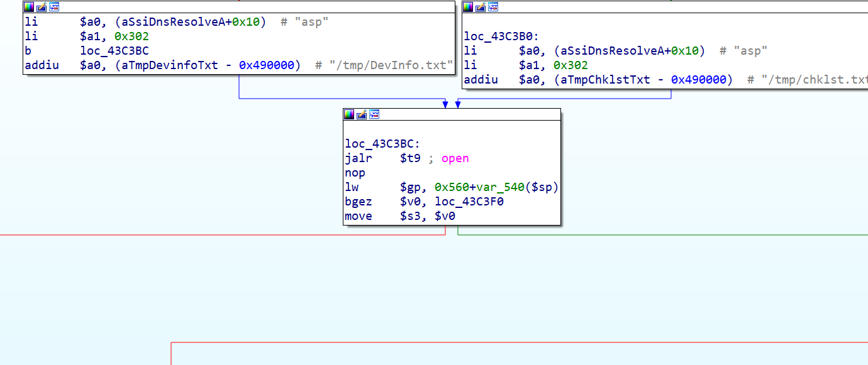Select loc_43C3BC operand in the b instruction
Screen dimensions: 868x365
114,51
